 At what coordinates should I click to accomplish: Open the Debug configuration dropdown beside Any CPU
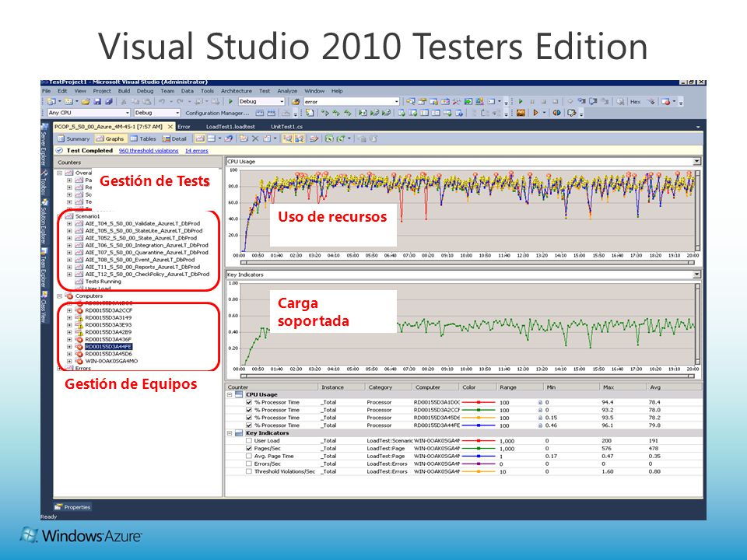click(177, 113)
